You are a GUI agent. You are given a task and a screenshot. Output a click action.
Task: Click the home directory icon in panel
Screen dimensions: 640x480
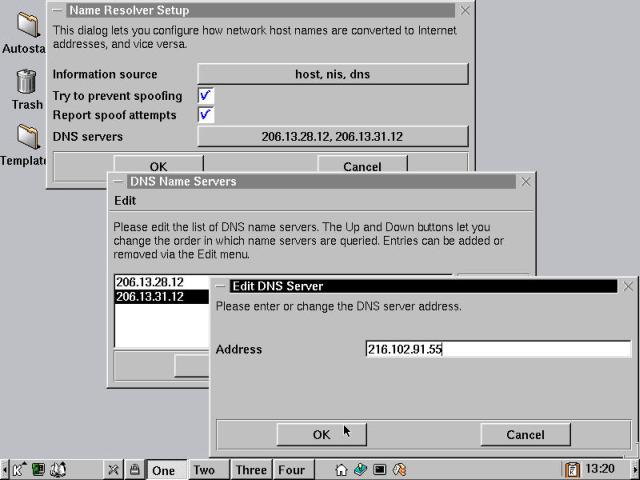(341, 469)
